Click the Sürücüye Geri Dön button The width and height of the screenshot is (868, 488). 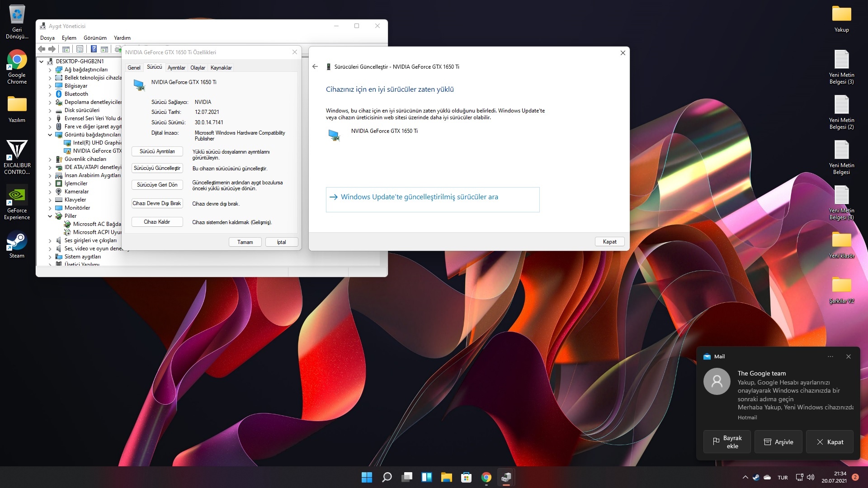pyautogui.click(x=157, y=185)
